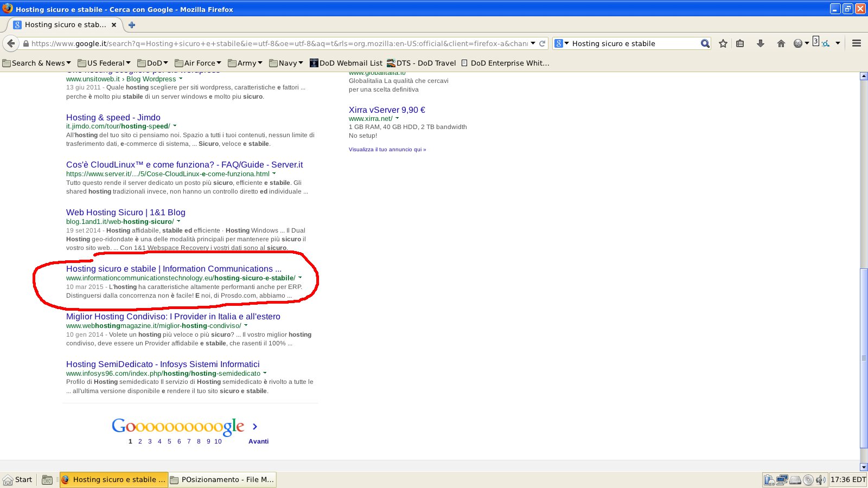The height and width of the screenshot is (488, 868).
Task: Reload the page with the refresh icon
Action: 542,43
